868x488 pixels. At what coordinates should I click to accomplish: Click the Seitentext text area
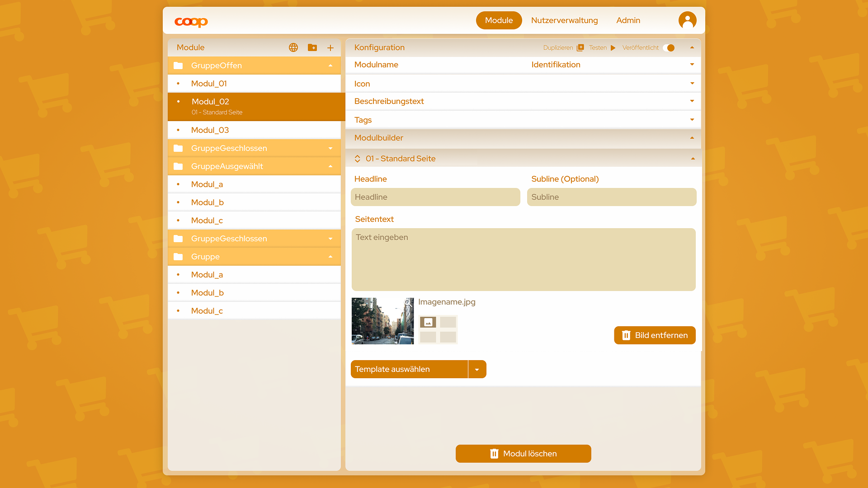coord(523,259)
